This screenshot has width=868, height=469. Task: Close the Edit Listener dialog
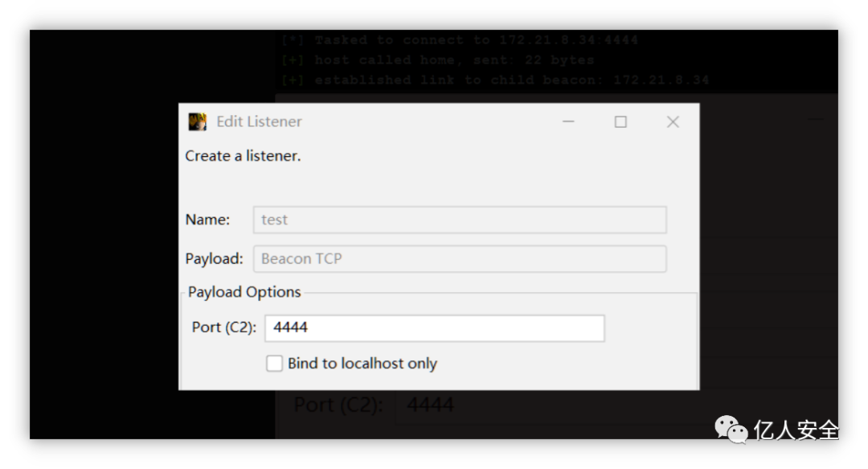673,121
